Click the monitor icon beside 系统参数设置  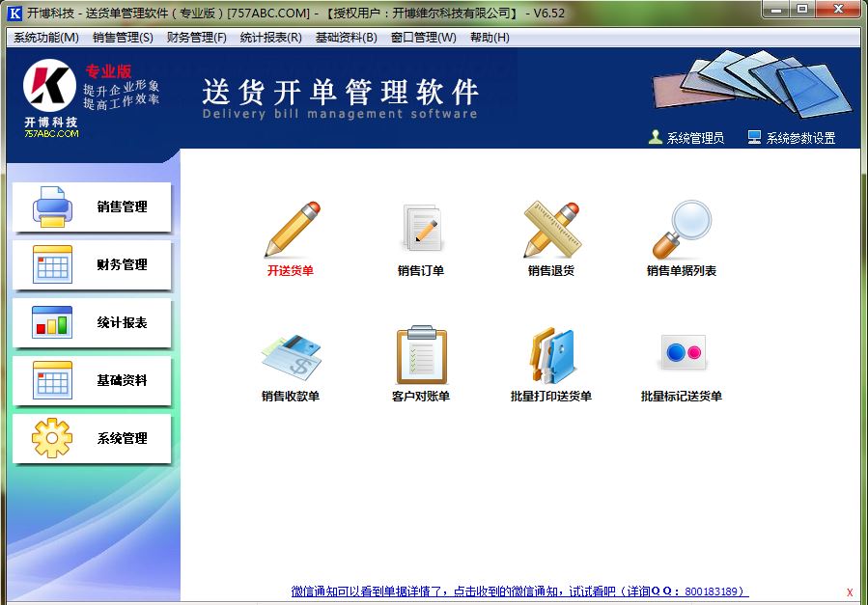pos(754,137)
